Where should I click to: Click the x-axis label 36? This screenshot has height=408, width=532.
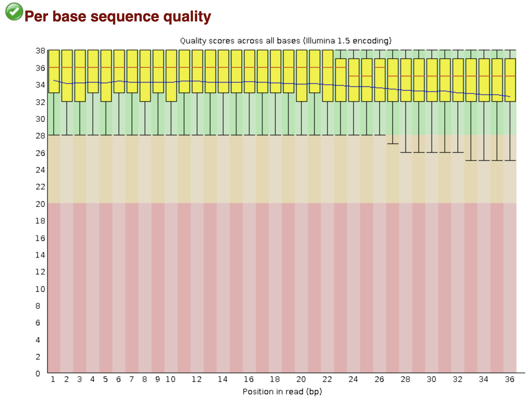coord(509,379)
